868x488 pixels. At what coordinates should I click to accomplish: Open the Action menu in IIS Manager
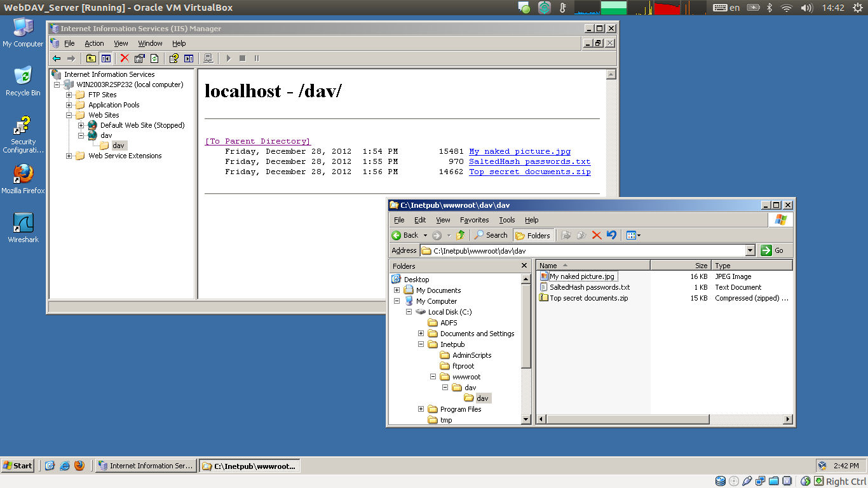[x=94, y=43]
